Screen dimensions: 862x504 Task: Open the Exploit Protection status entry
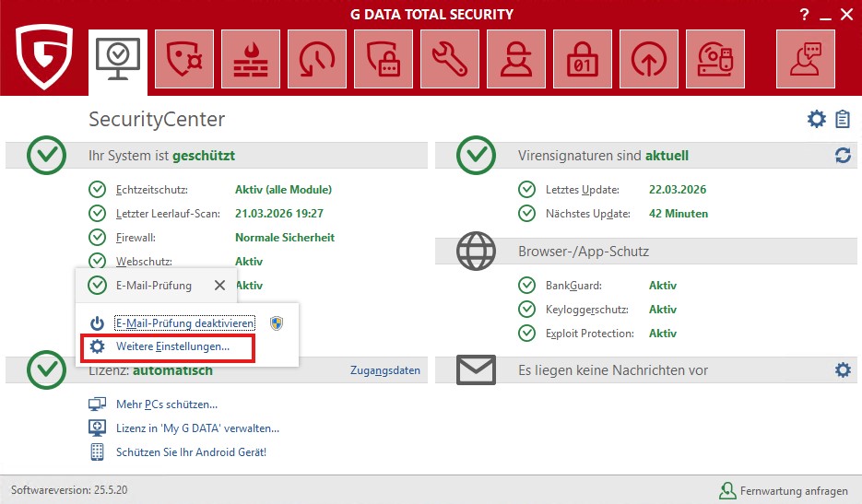coord(589,334)
